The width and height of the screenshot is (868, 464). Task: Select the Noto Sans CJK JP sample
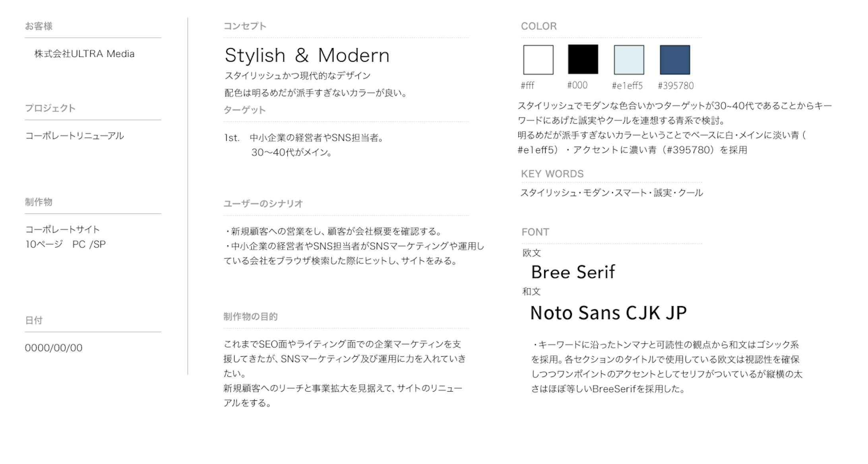coord(608,313)
